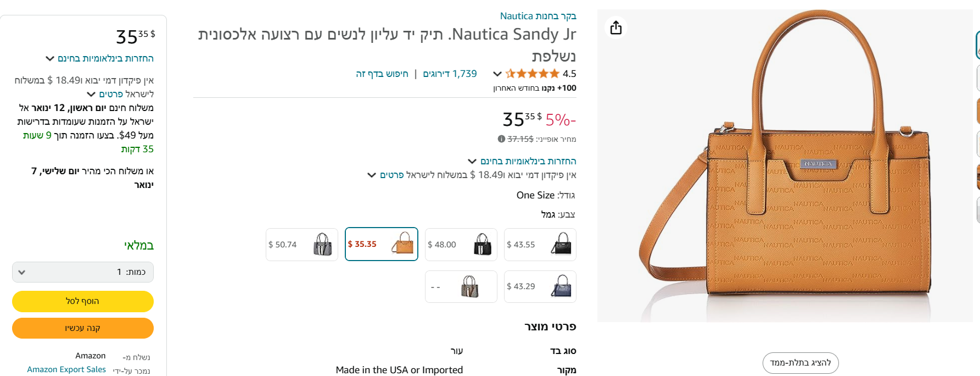Click the share icon on product image
This screenshot has width=980, height=376.
(616, 27)
